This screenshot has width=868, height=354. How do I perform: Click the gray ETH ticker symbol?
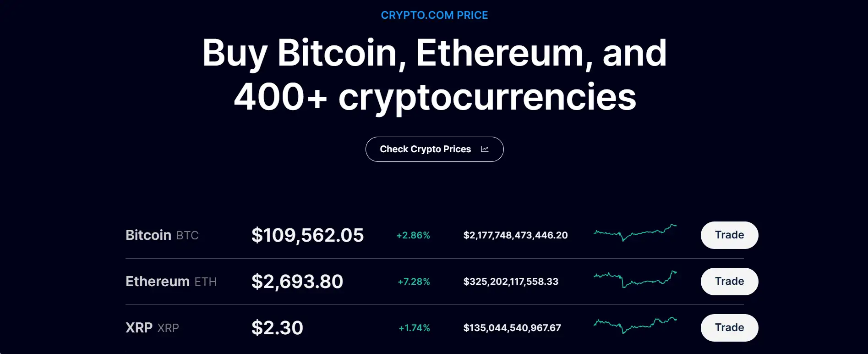[x=206, y=282]
